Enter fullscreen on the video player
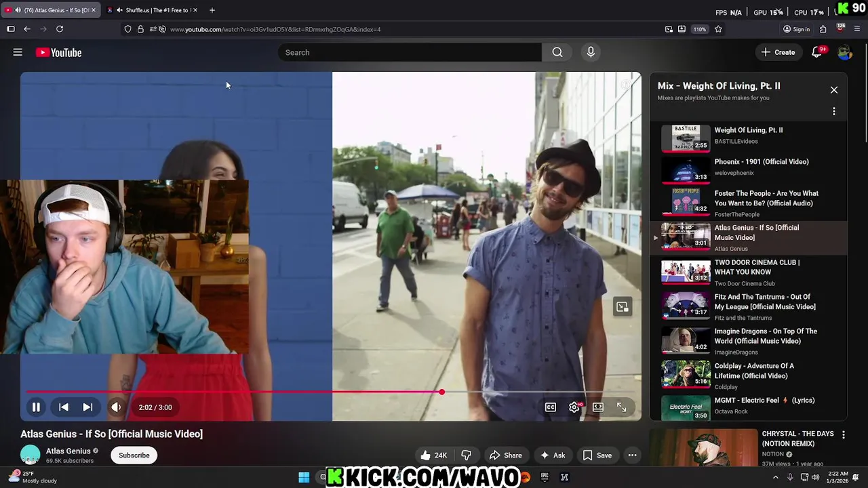Viewport: 868px width, 488px height. pos(621,407)
